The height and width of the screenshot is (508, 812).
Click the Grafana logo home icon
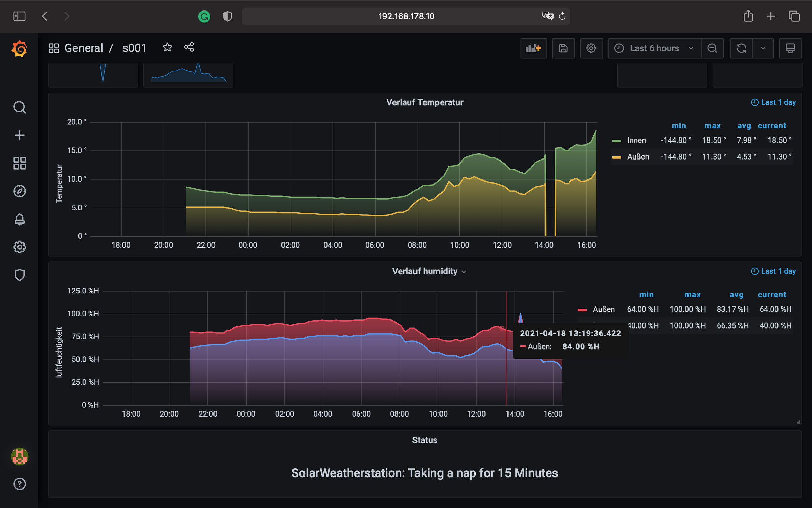[x=19, y=49]
